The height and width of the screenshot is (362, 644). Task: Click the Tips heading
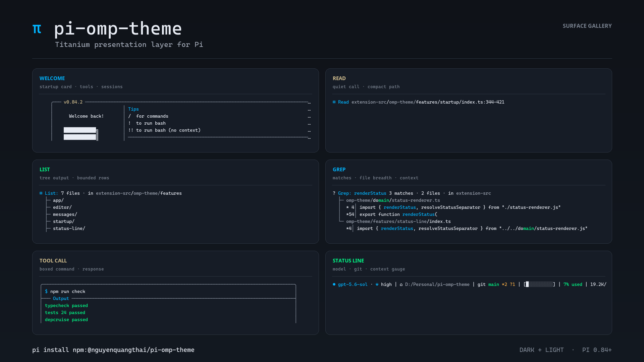click(133, 109)
